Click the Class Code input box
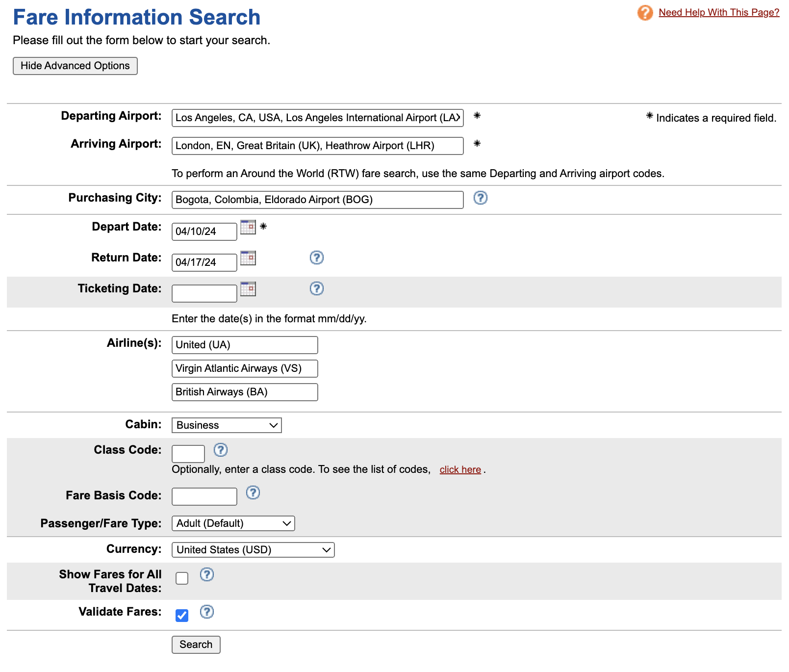 click(x=188, y=454)
